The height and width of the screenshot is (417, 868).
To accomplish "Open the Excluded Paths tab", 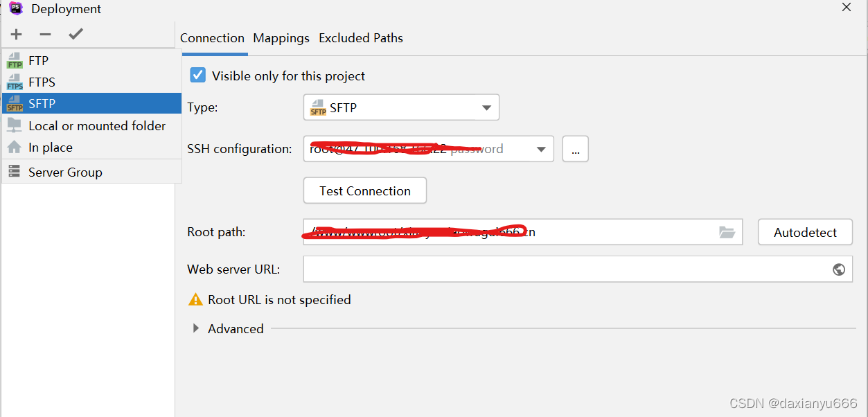I will coord(360,38).
